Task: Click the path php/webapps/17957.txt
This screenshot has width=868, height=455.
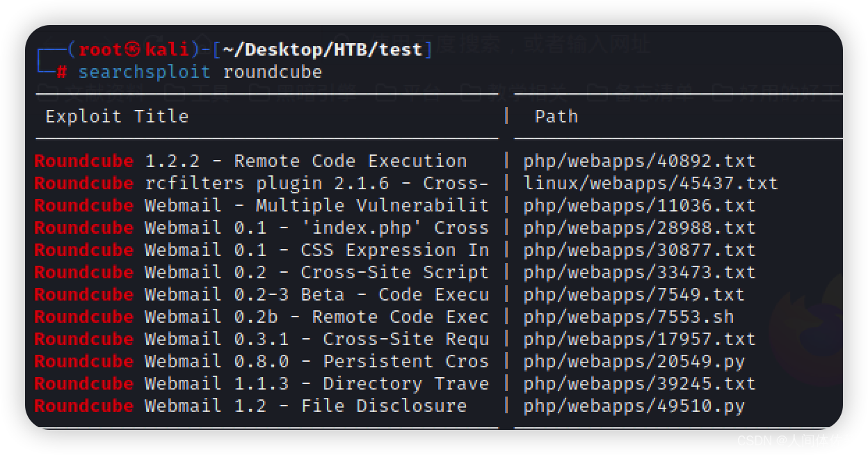Action: click(x=639, y=339)
